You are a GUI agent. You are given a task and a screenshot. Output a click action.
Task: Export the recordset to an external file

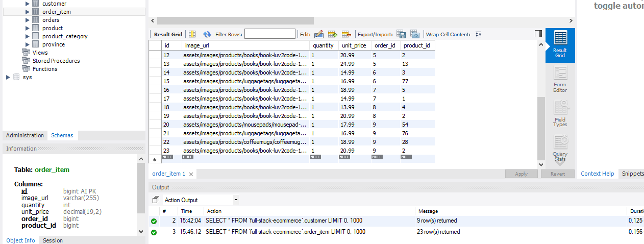coord(401,34)
